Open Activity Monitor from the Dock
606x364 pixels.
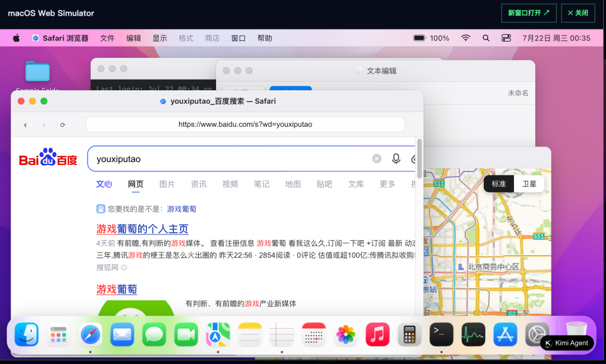[x=473, y=334]
